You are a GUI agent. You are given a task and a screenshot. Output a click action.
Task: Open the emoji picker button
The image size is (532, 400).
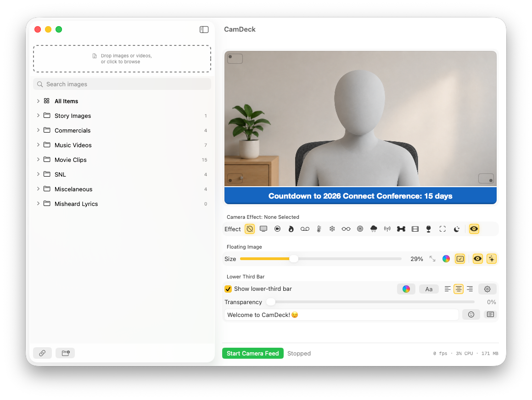471,314
